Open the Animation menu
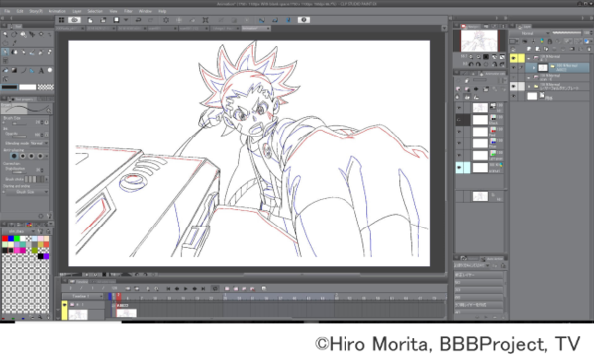Screen dimensions: 594x364 pos(57,11)
